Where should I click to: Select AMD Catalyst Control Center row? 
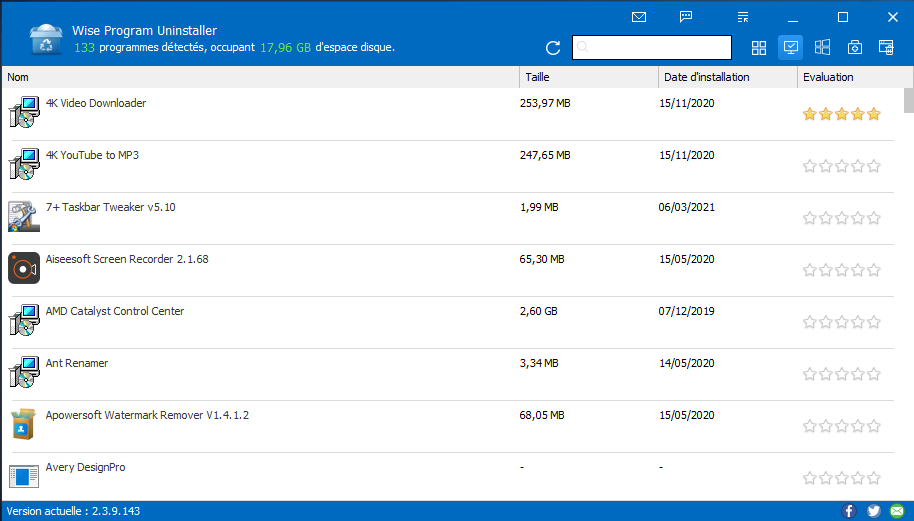[115, 312]
